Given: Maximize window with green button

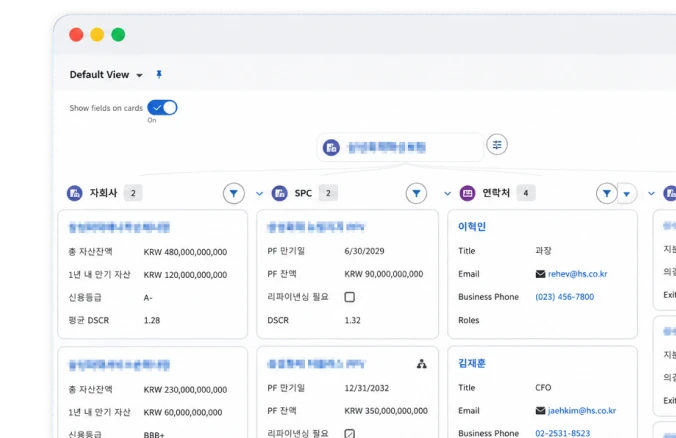Looking at the screenshot, I should tap(118, 34).
